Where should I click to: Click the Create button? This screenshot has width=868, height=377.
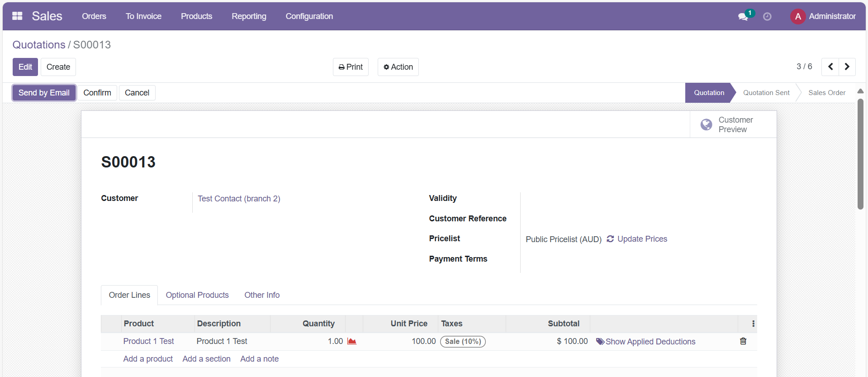[58, 67]
